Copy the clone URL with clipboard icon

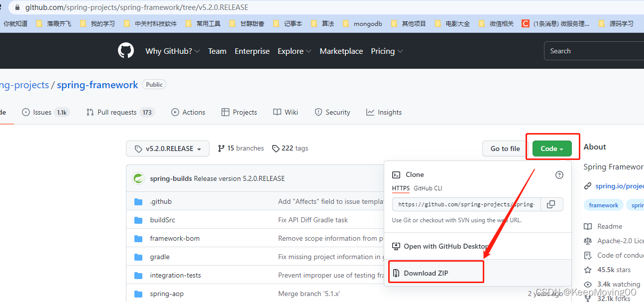point(551,204)
